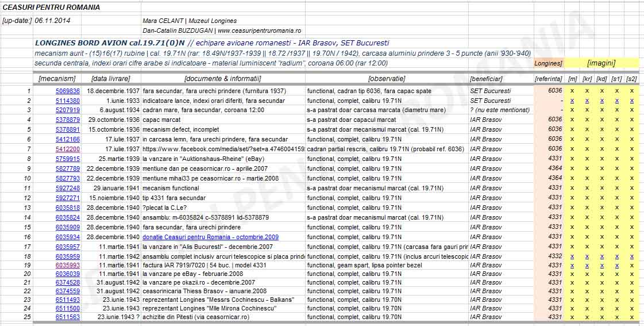The height and width of the screenshot is (326, 644).
Task: Select the yellow [imagini] header cell
Action: click(x=601, y=63)
